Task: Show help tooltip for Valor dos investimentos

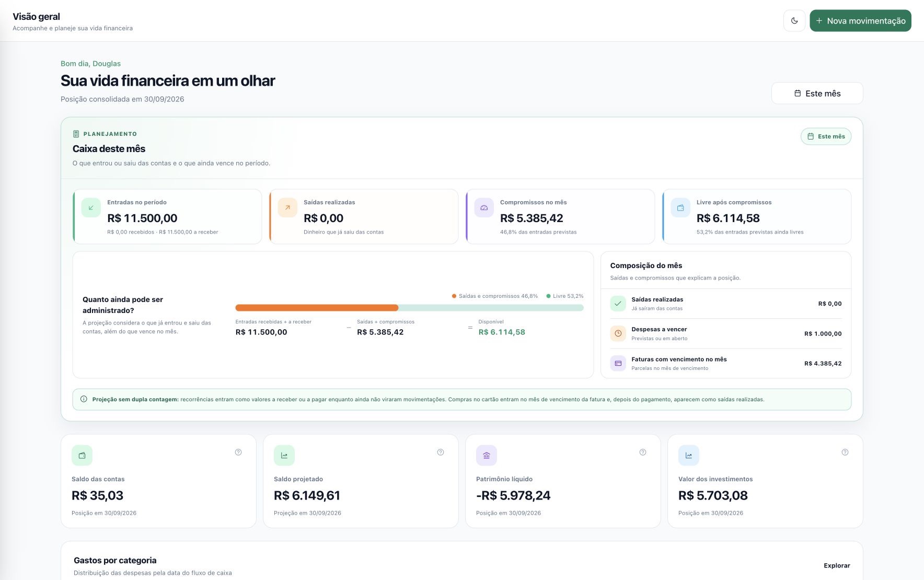Action: (845, 453)
